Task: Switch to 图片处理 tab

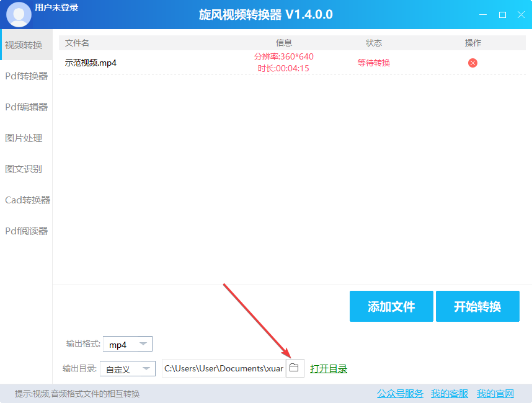Action: point(26,138)
